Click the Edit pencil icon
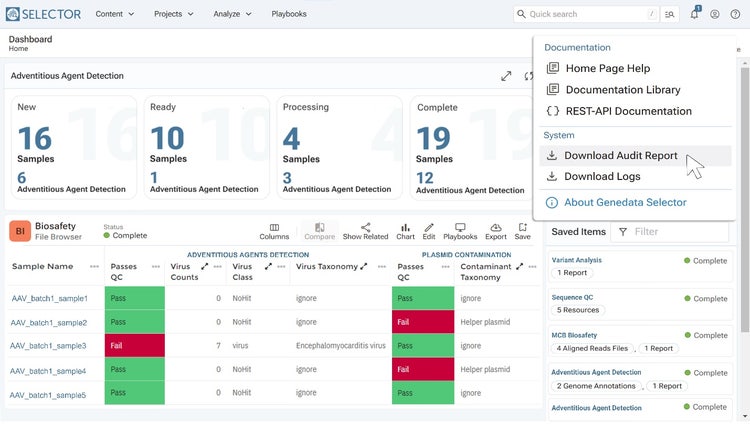This screenshot has width=750, height=424. pos(428,231)
